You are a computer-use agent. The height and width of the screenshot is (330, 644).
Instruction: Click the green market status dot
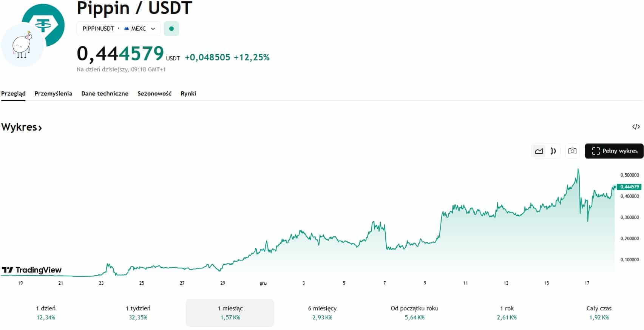171,29
